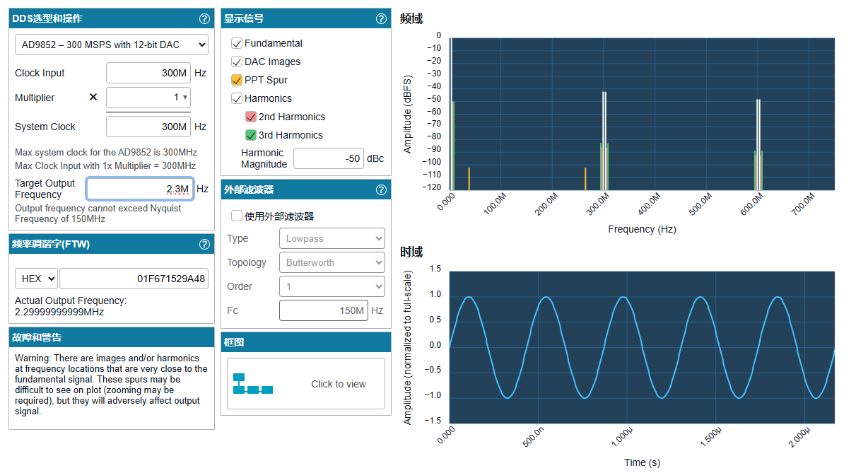The image size is (868, 473).
Task: Click the block diagram icon in 框图
Action: (x=252, y=384)
